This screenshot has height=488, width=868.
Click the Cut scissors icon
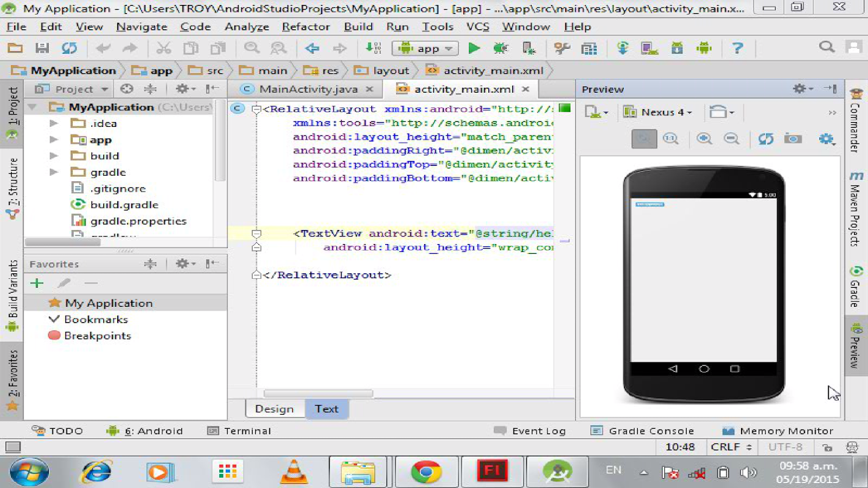[x=164, y=48]
